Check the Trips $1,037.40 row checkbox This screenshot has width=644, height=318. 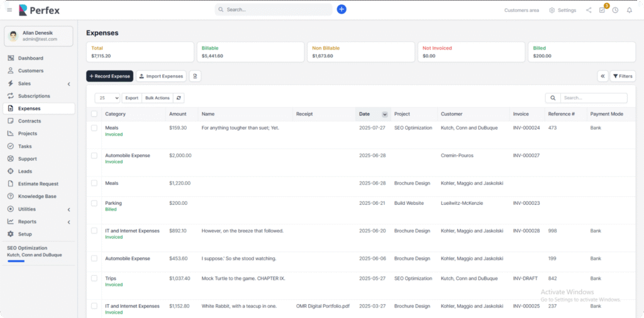pos(94,278)
